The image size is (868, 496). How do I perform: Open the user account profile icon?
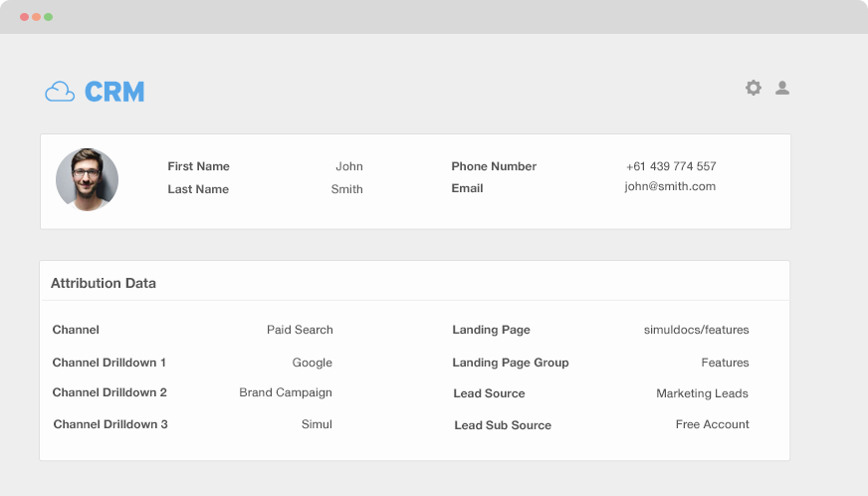click(x=782, y=88)
